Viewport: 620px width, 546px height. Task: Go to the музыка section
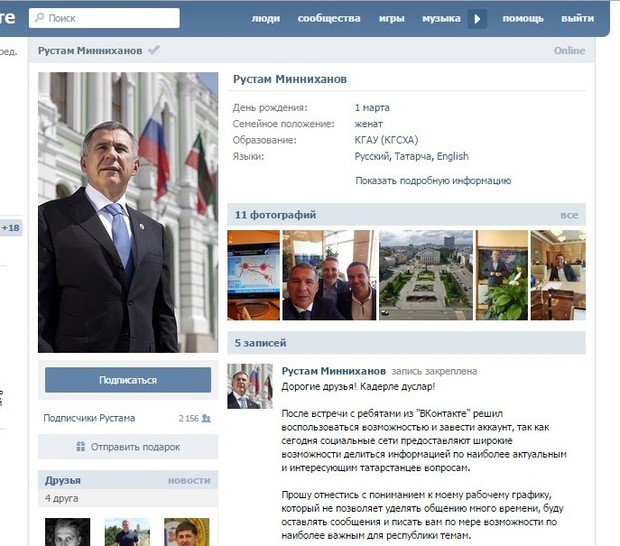point(441,19)
